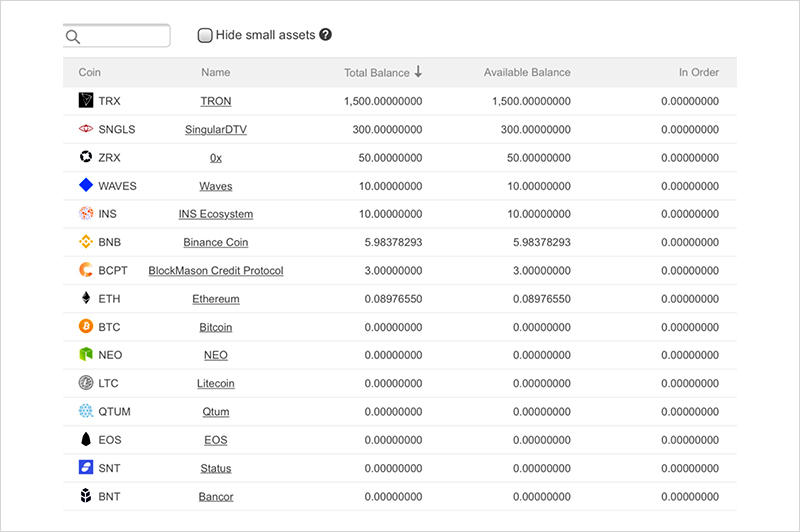Click the BNB coin icon
The width and height of the screenshot is (800, 532).
pos(86,241)
